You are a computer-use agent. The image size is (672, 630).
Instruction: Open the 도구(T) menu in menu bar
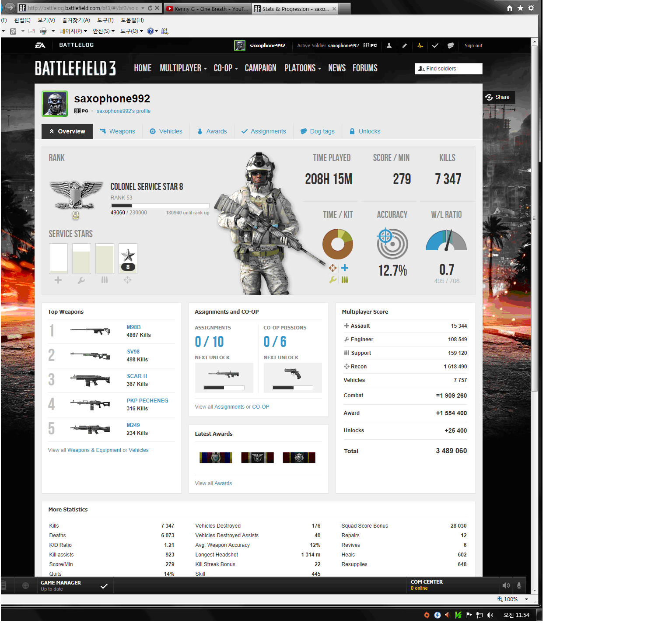click(x=105, y=20)
